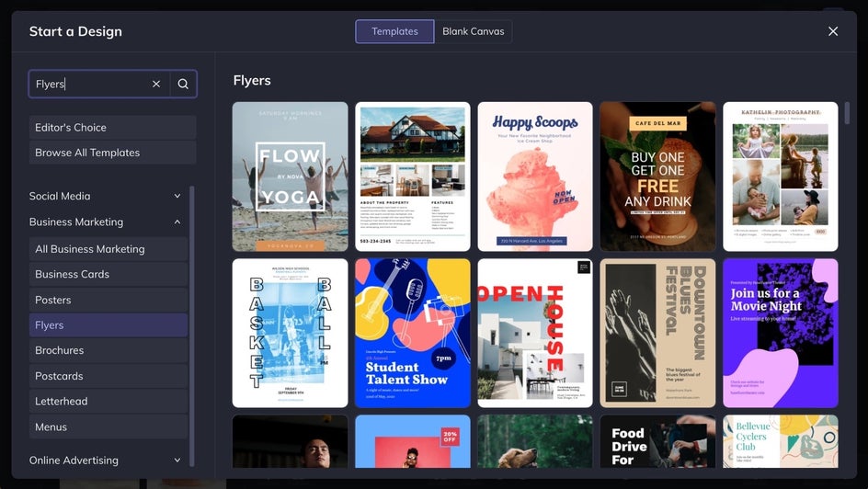This screenshot has width=868, height=489.
Task: Open the Downtown Blues Festival template
Action: [657, 333]
